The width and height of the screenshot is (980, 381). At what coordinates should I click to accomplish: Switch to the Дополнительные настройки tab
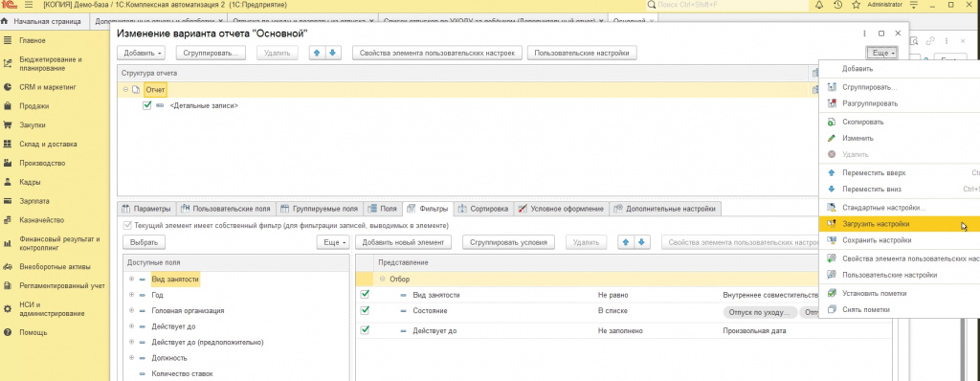665,209
